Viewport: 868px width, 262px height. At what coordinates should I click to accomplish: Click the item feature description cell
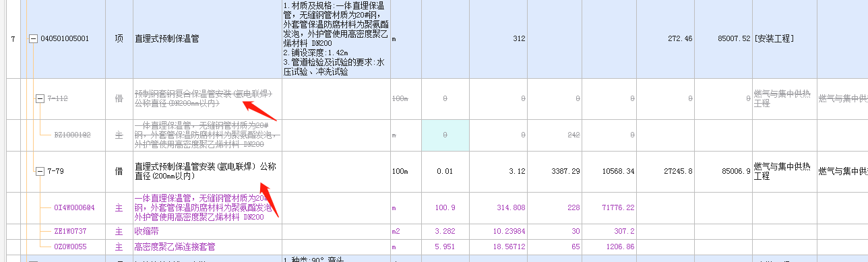[336, 39]
